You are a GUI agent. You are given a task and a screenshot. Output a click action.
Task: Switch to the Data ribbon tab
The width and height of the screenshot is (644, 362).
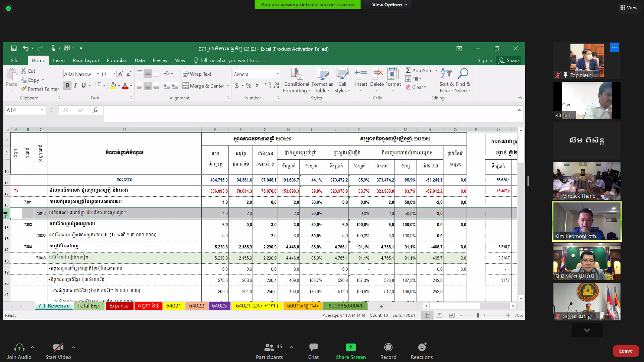pos(140,60)
